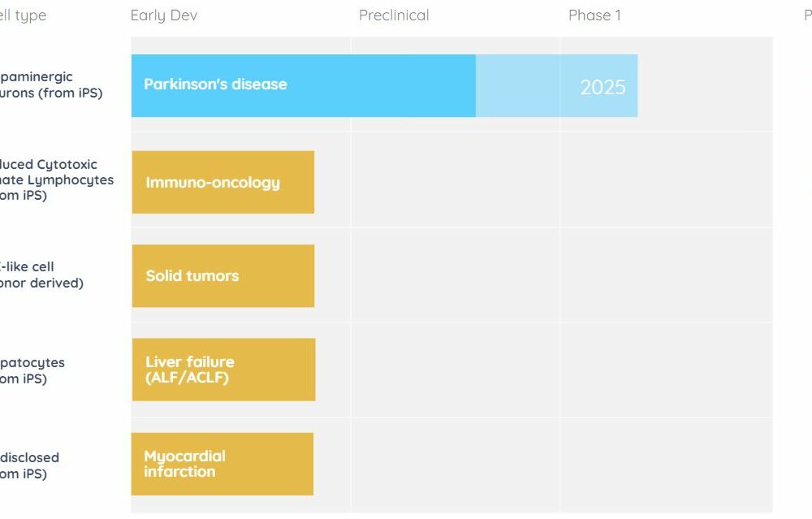Select the Preclinical column header
This screenshot has width=812, height=519.
[x=394, y=15]
